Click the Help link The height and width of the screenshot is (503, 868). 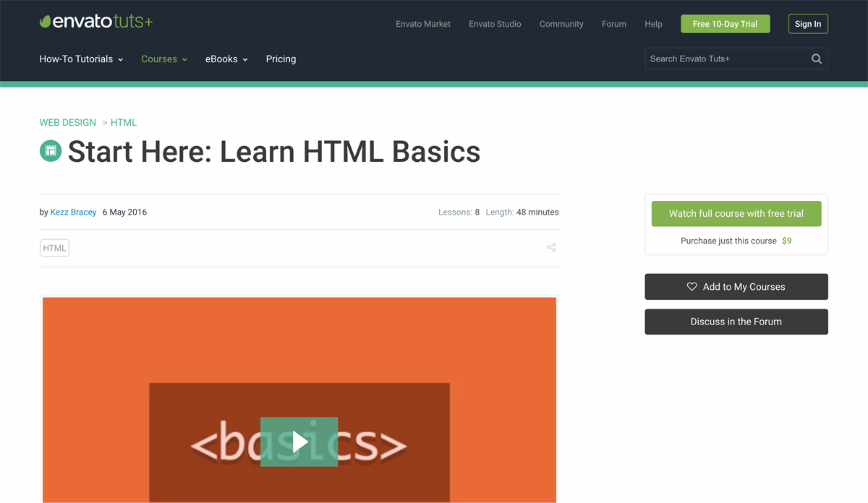point(653,24)
